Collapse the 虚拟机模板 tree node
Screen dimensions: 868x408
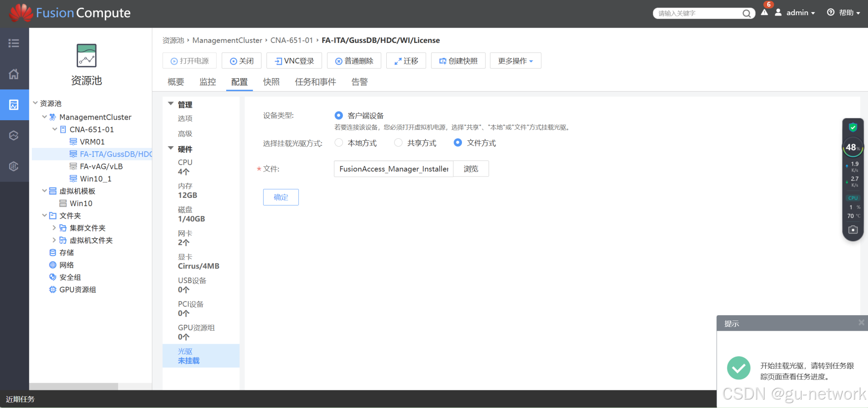(x=45, y=190)
